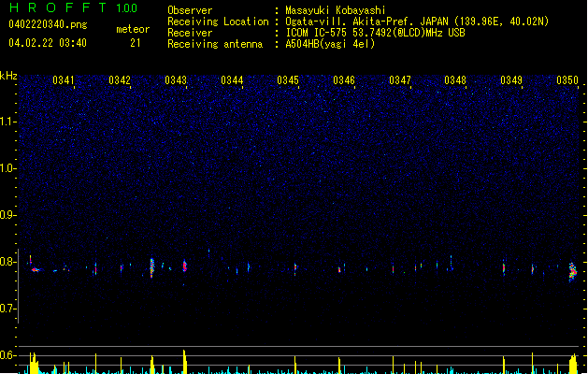Screen dimensions: 588x374
Task: Click the 0348 time marker
Action: (x=455, y=80)
